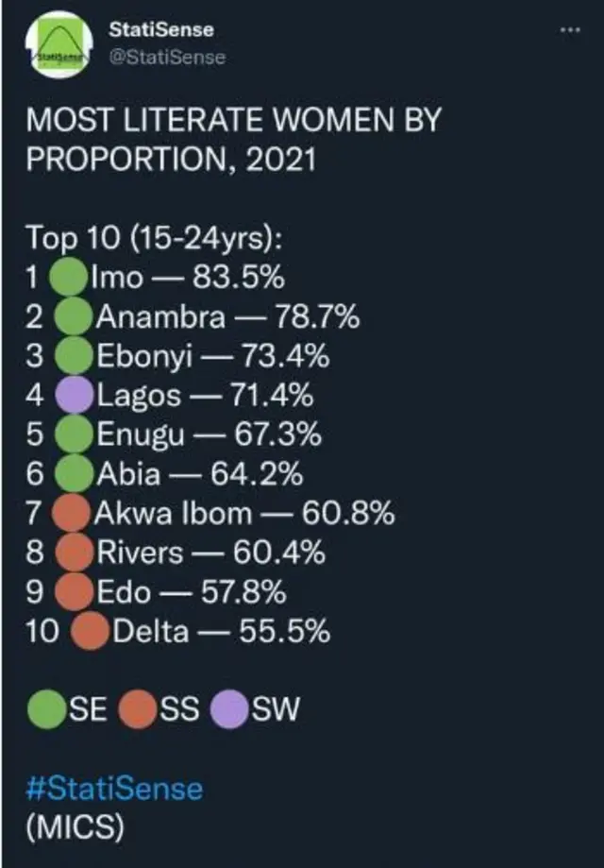The image size is (604, 868).
Task: Click the orange circle beside Edo
Action: coord(74,592)
